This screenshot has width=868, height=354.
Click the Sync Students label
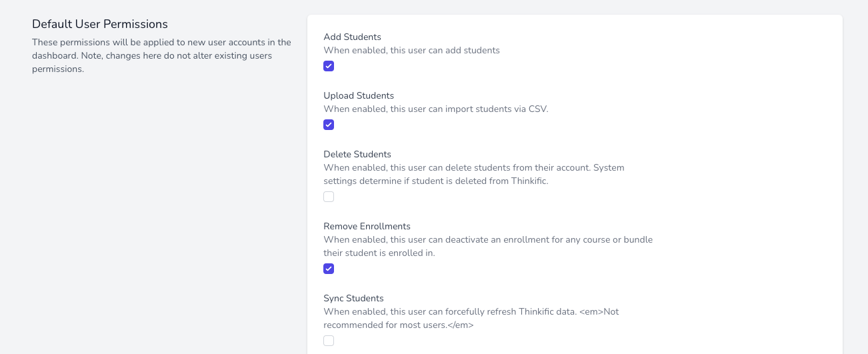coord(353,298)
